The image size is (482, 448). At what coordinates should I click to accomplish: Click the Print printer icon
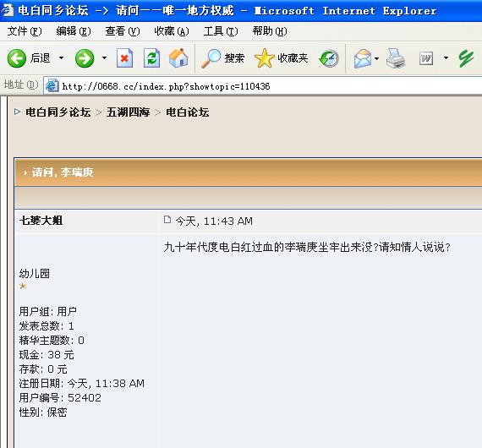pyautogui.click(x=396, y=58)
